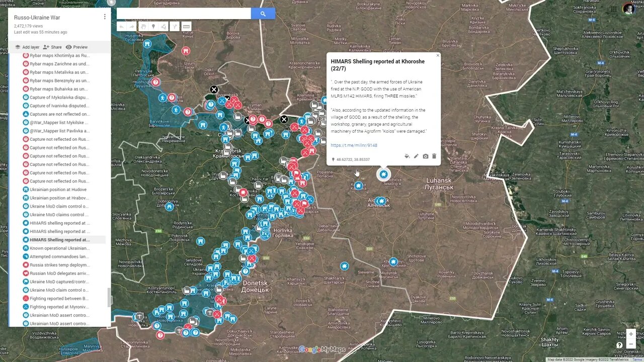This screenshot has width=644, height=362.
Task: Click blue HIMARS marker near Shakhtarsk
Action: pos(344,265)
